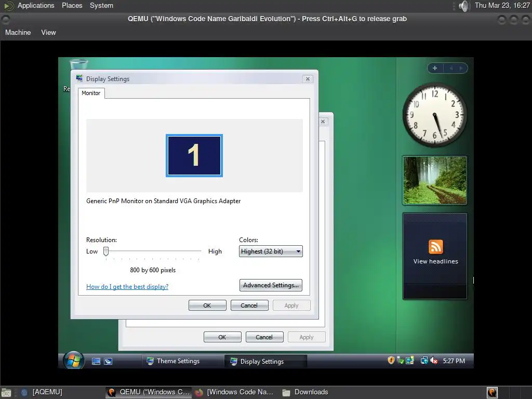Click the security shield tray icon
Image resolution: width=532 pixels, height=399 pixels.
tap(391, 361)
